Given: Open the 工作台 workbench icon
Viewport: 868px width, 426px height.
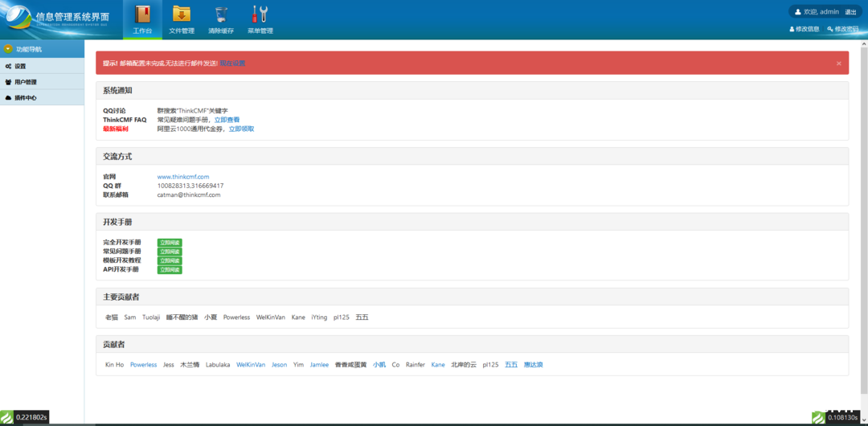Looking at the screenshot, I should 142,14.
